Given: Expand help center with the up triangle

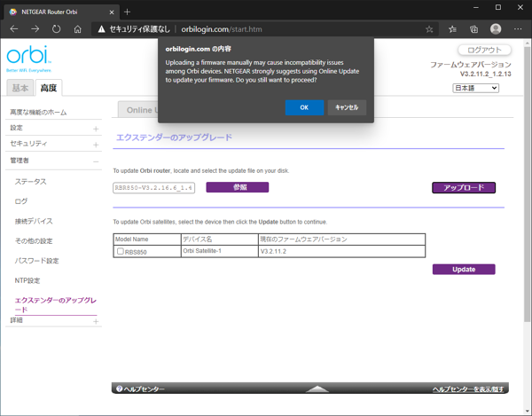Looking at the screenshot, I should 317,389.
